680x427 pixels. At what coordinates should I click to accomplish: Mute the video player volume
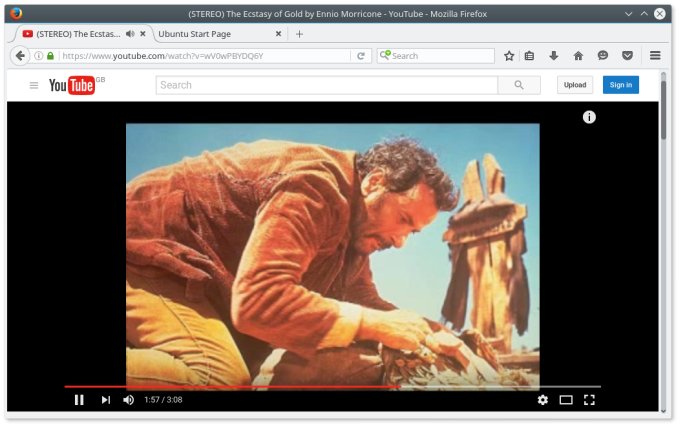tap(128, 400)
